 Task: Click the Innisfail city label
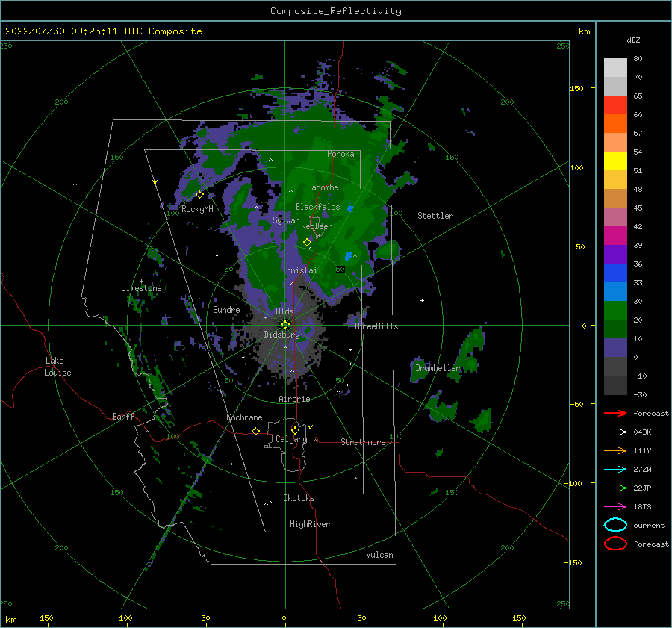point(302,270)
